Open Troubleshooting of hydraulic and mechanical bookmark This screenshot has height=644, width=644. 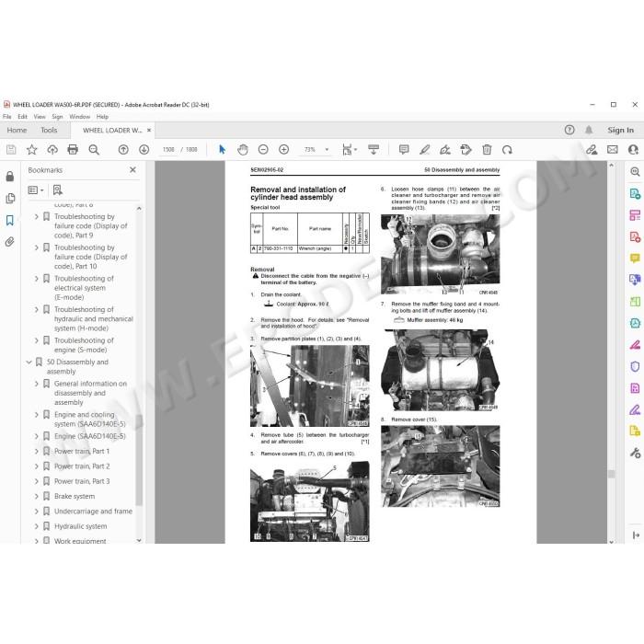(94, 318)
